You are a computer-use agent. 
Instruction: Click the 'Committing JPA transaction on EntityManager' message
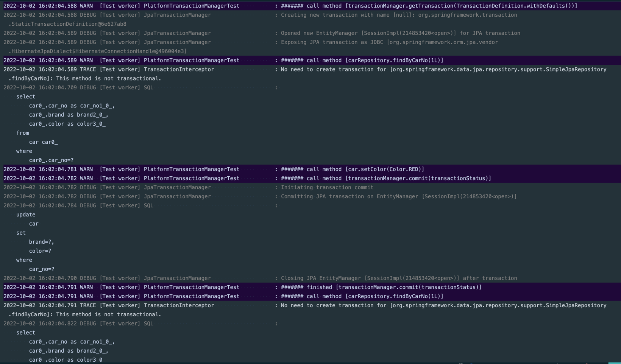point(399,197)
